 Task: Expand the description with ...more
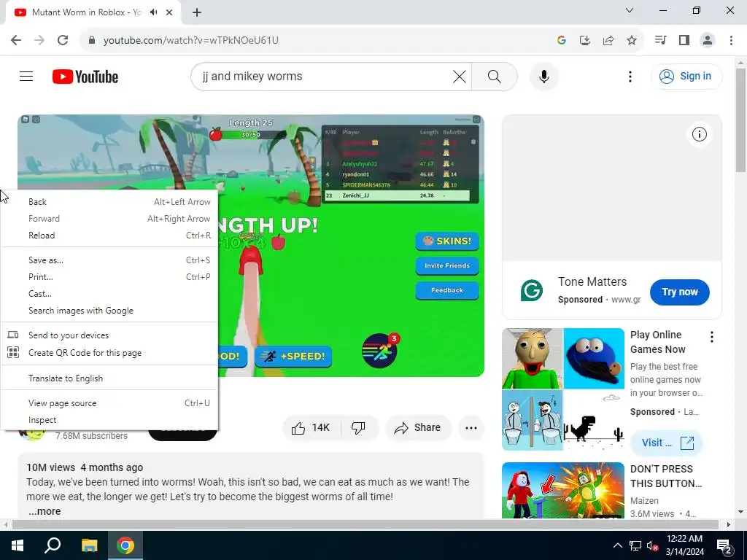point(44,511)
